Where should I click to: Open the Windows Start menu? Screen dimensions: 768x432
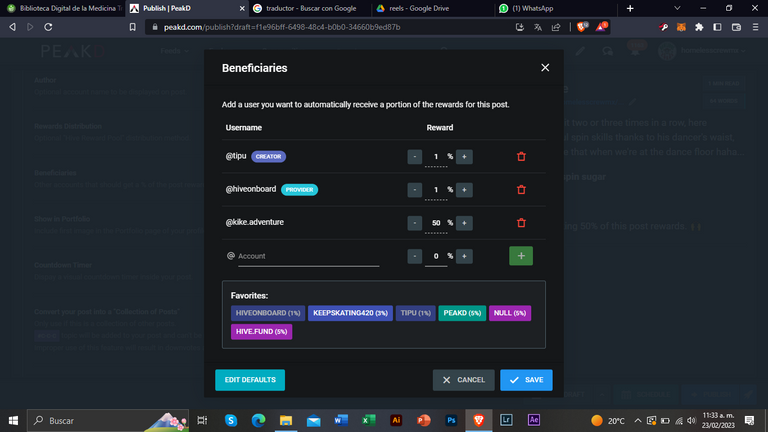click(13, 420)
